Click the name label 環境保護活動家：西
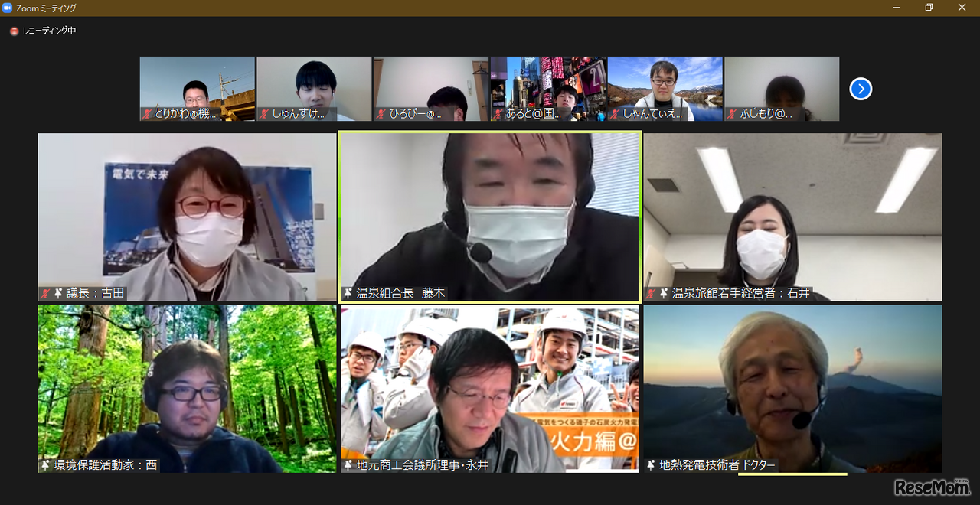Image resolution: width=980 pixels, height=505 pixels. (106, 465)
